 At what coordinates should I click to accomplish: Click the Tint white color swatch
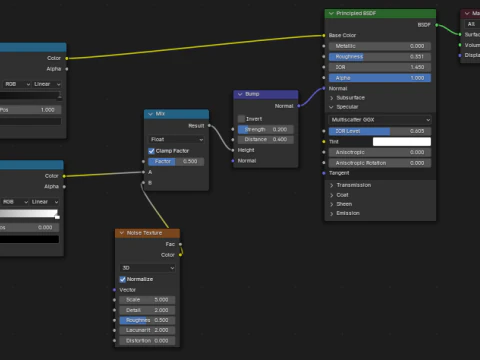click(402, 142)
